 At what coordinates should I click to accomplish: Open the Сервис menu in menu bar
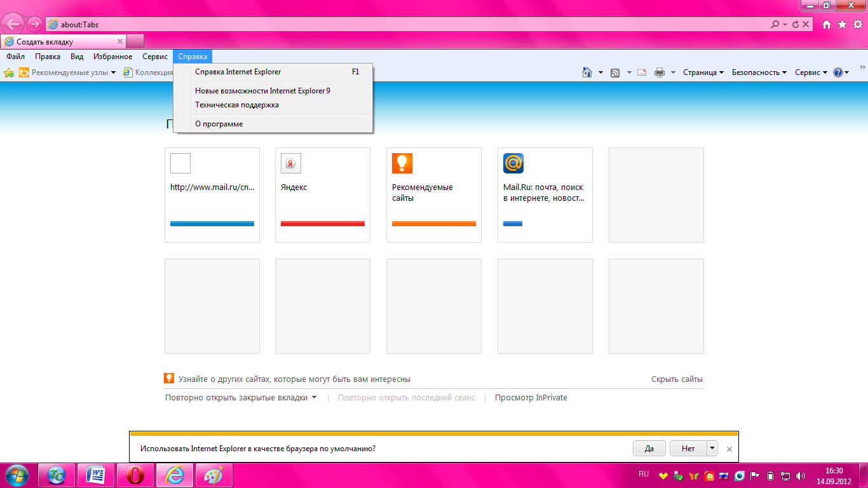(x=155, y=57)
